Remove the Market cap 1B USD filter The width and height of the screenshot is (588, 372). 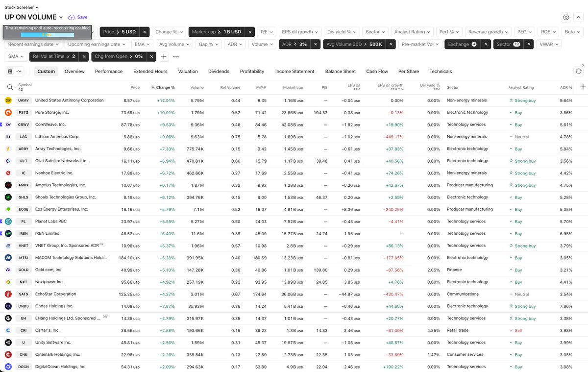[x=249, y=32]
